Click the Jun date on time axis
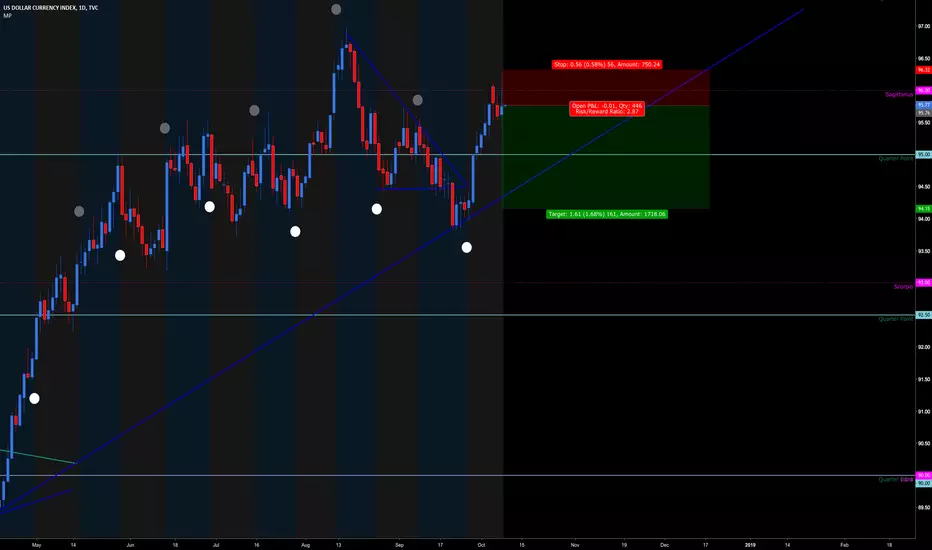The width and height of the screenshot is (932, 550). coord(130,545)
